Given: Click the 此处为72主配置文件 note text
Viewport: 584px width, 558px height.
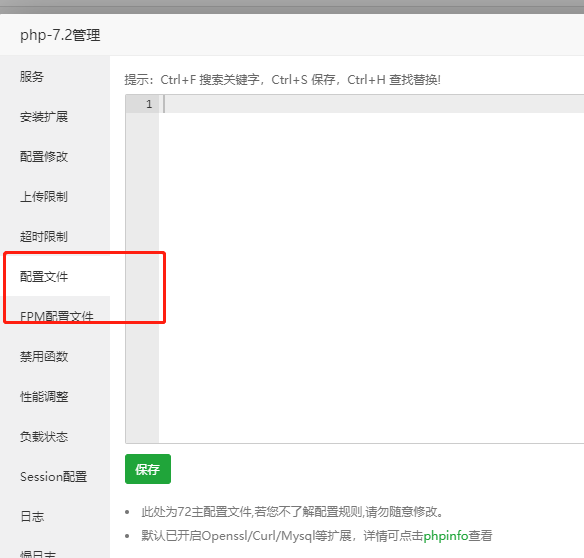Looking at the screenshot, I should coord(292,512).
